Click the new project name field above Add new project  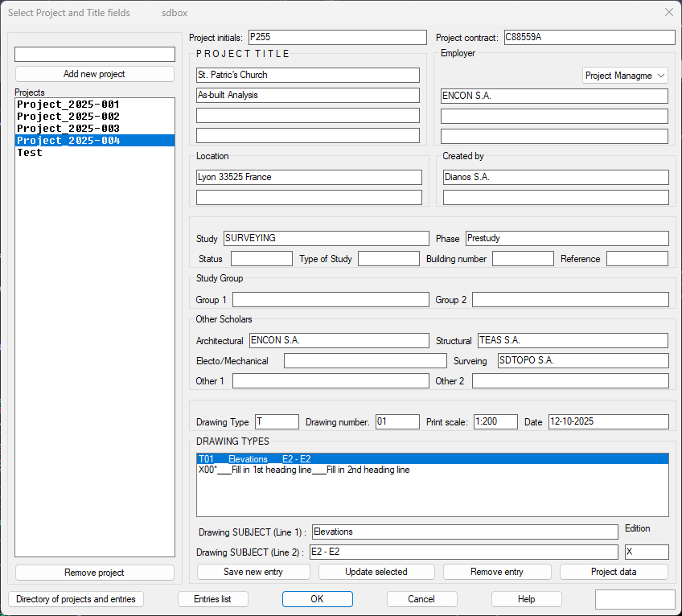tap(95, 55)
